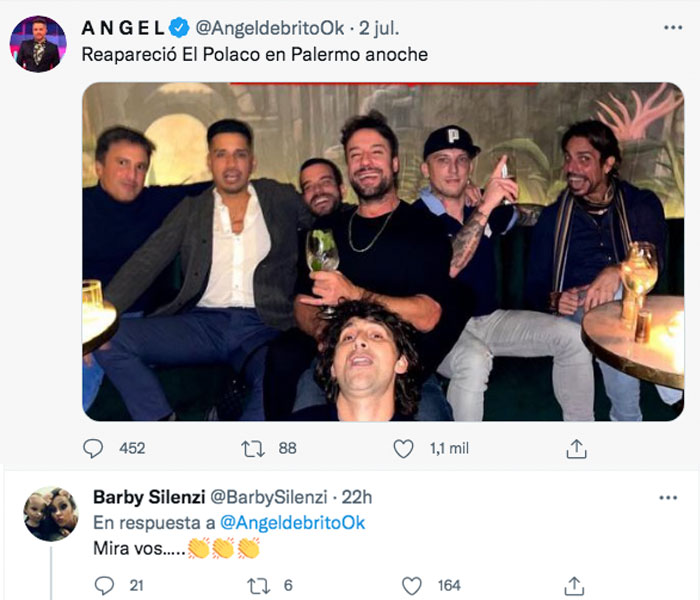Open Angel de Brito's profile picture
Screen dimensions: 700x600
[x=37, y=44]
